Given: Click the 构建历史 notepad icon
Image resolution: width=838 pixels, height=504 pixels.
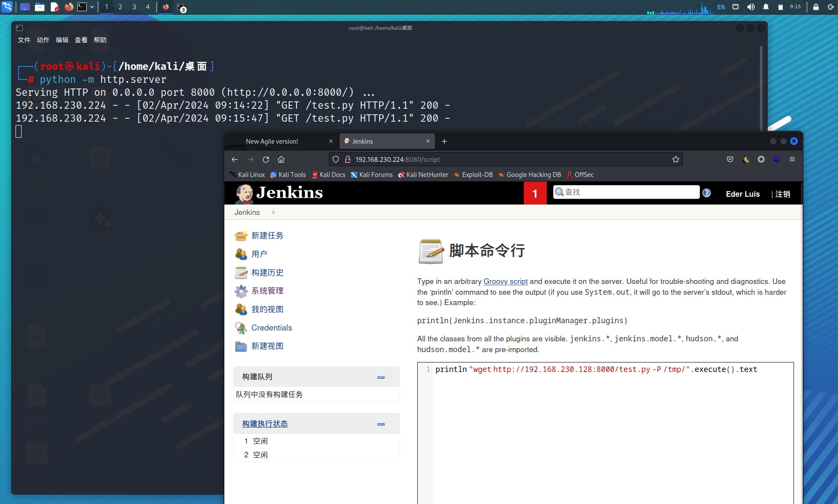Looking at the screenshot, I should (241, 273).
